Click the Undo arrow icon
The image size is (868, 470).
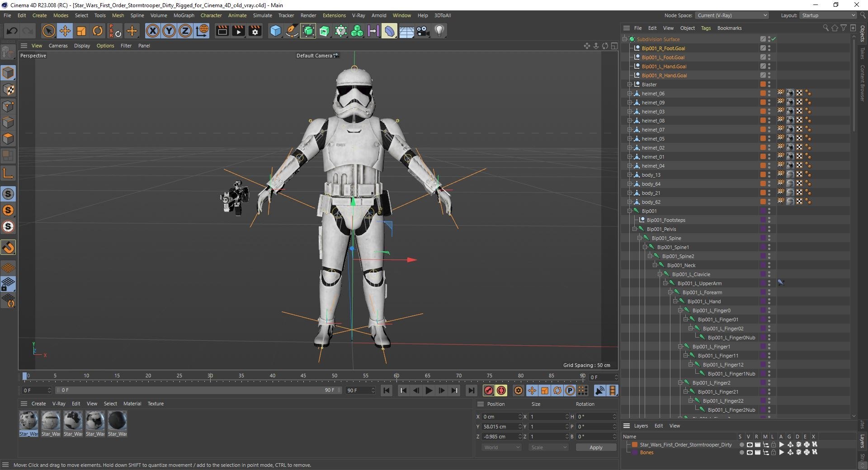tap(12, 31)
